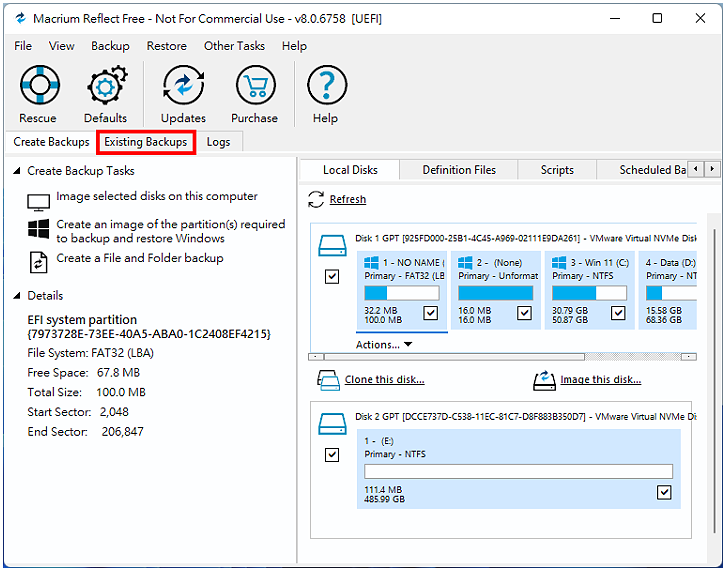728x572 pixels.
Task: Switch to the Create Backups tab
Action: (52, 142)
